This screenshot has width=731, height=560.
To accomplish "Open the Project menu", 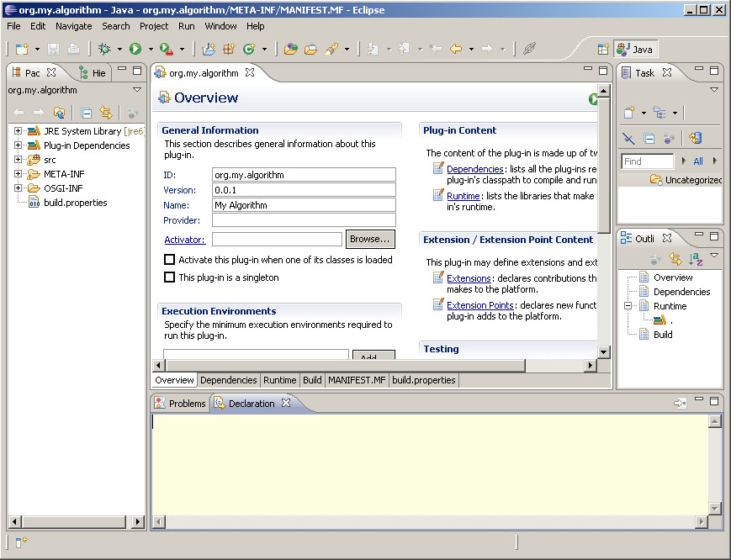I will (154, 26).
